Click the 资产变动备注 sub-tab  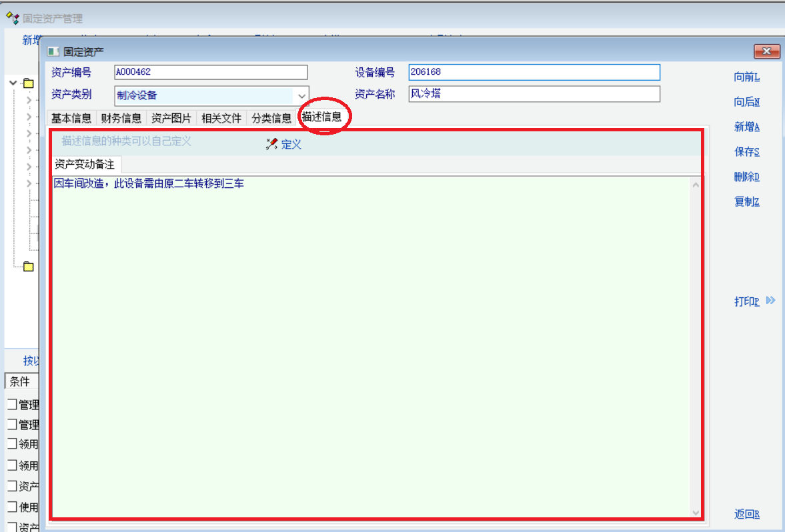[x=85, y=164]
